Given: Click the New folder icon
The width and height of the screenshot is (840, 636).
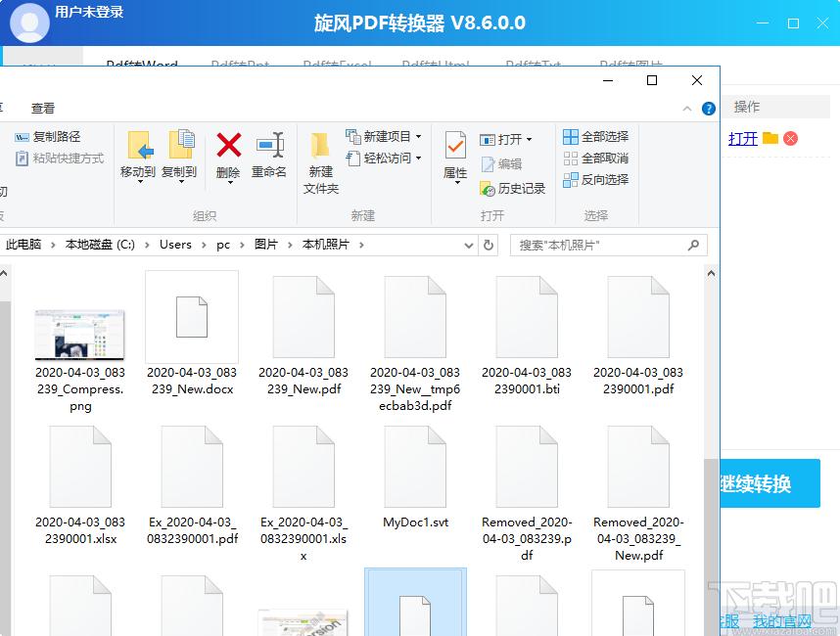Looking at the screenshot, I should [320, 146].
